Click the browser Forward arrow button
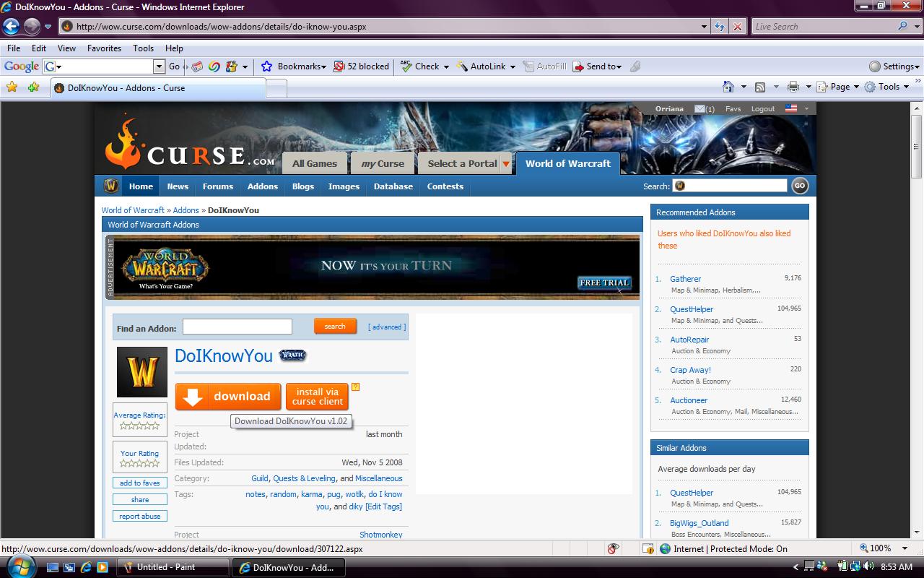Viewport: 924px width, 578px height. pyautogui.click(x=32, y=27)
